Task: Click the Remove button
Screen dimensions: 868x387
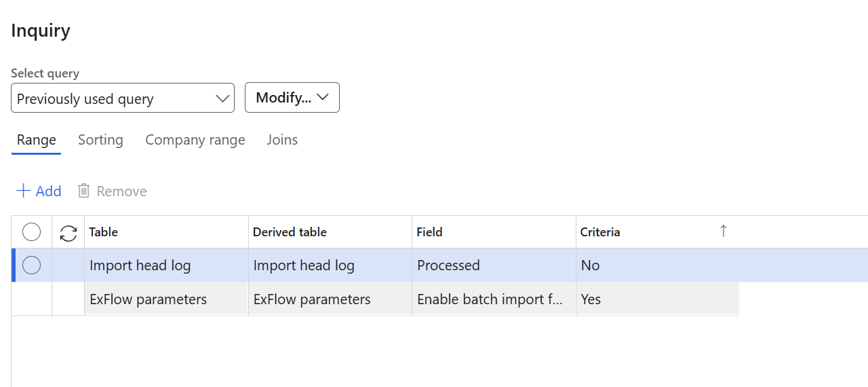Action: (x=112, y=191)
